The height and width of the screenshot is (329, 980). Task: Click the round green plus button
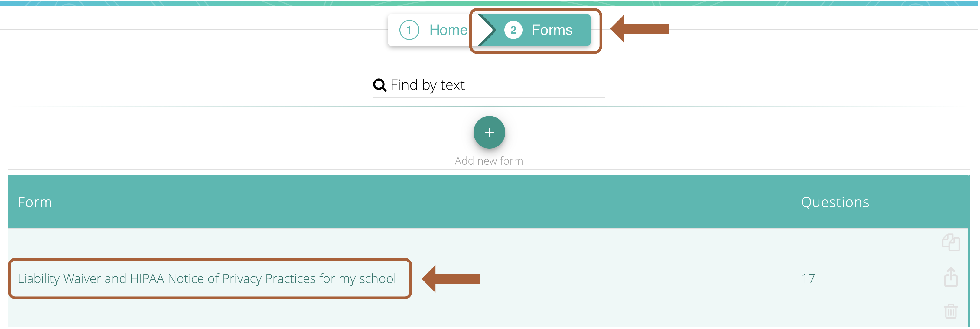click(489, 132)
